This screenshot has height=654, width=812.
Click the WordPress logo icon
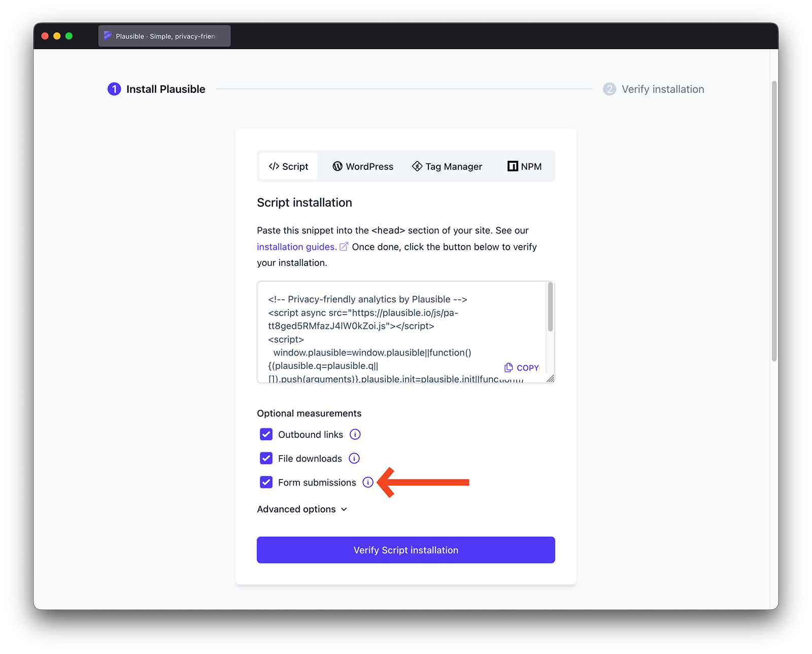click(337, 166)
